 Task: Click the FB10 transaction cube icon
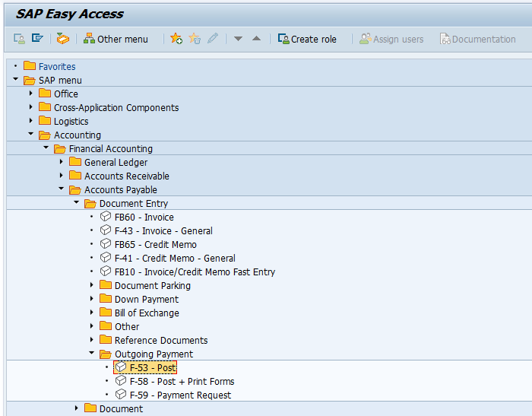coord(106,271)
